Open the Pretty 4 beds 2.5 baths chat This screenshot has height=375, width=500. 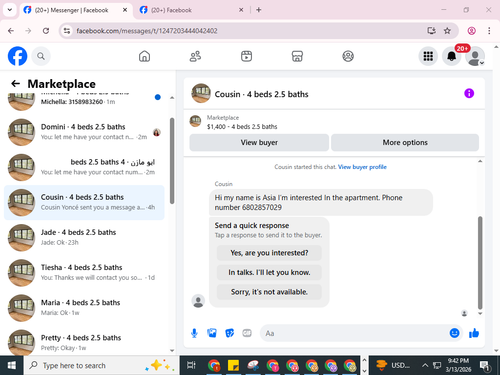84,342
